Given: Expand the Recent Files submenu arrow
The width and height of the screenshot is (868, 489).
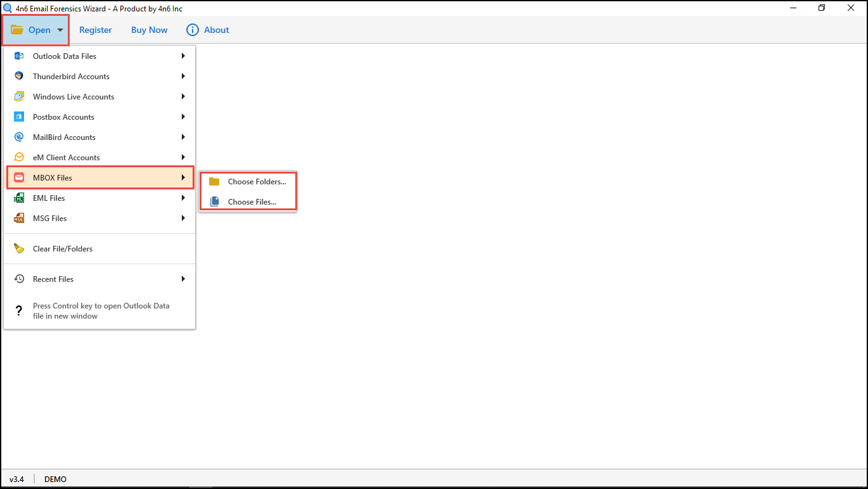Looking at the screenshot, I should 183,279.
